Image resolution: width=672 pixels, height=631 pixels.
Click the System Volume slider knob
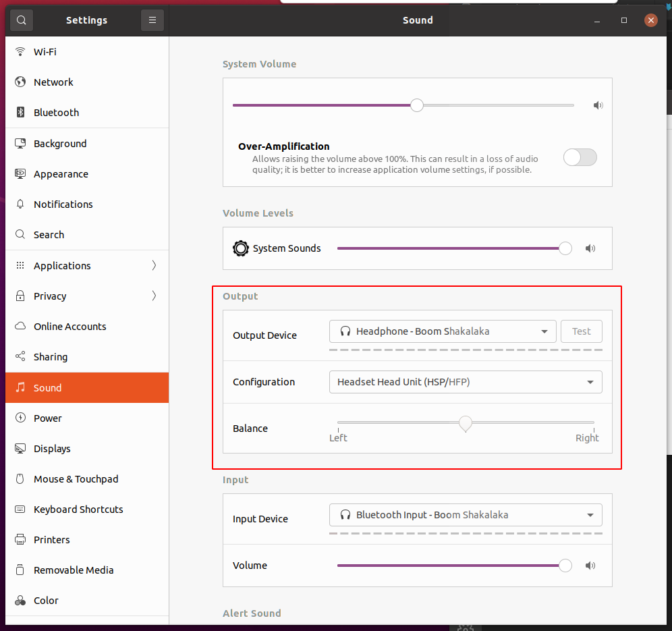point(417,105)
